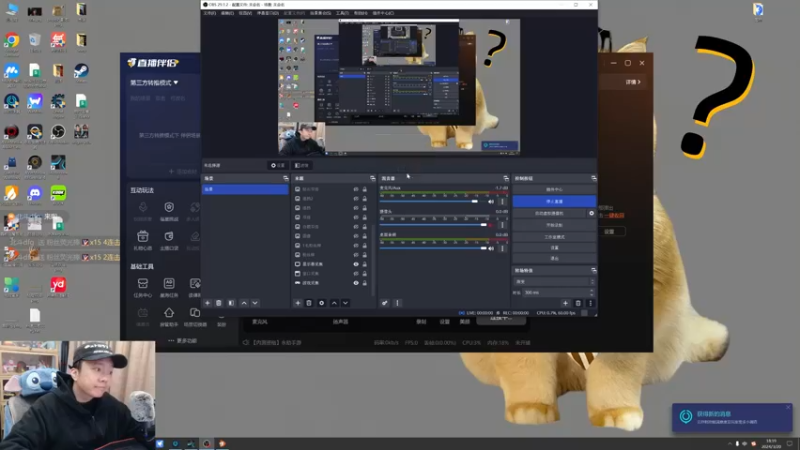
Task: Open the 渐变 transition type dropdown
Action: pos(555,282)
